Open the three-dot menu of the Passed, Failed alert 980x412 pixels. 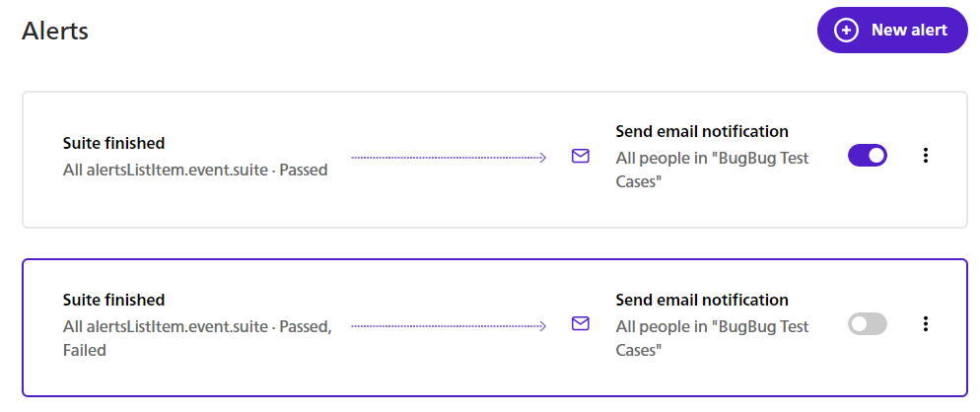tap(926, 323)
